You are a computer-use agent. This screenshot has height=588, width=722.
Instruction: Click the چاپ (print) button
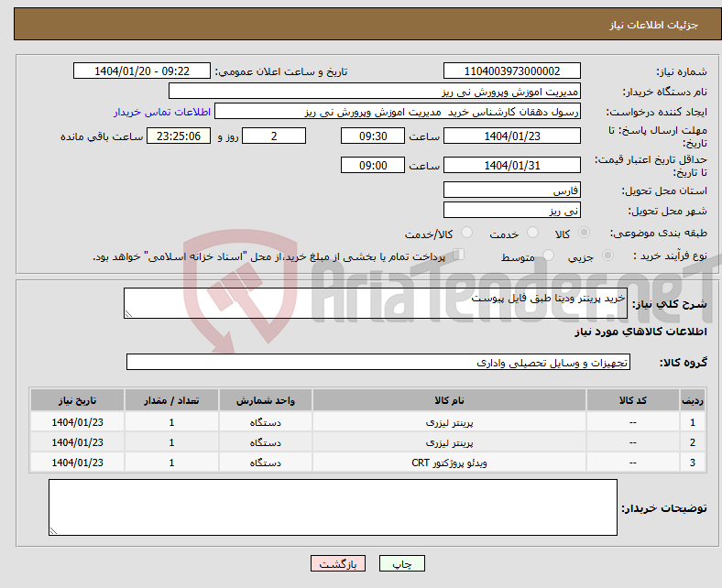(x=401, y=563)
